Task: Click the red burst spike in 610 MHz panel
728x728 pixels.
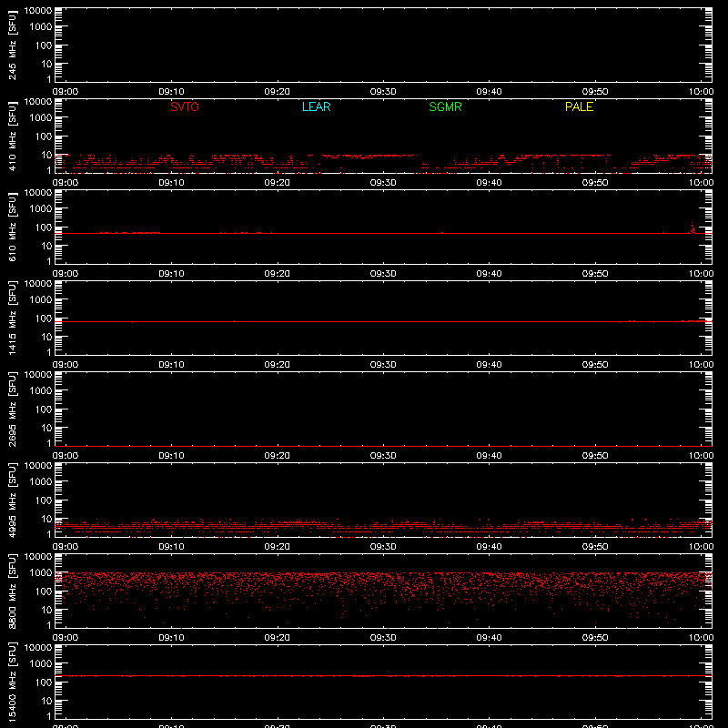Action: click(693, 228)
